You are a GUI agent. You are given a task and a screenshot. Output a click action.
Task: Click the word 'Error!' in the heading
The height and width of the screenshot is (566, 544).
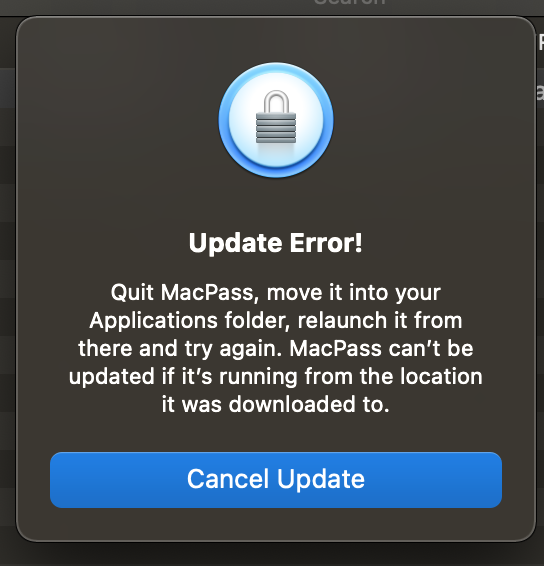click(326, 243)
